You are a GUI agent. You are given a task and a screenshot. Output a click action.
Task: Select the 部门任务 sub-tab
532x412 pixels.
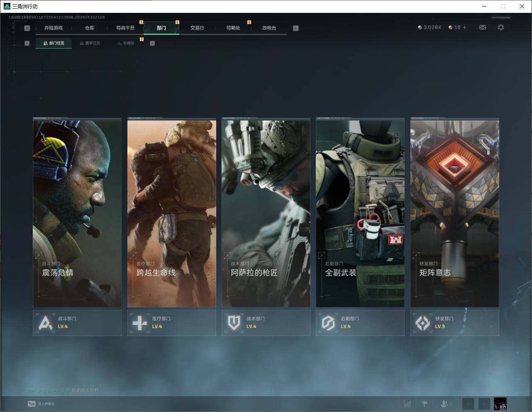54,43
